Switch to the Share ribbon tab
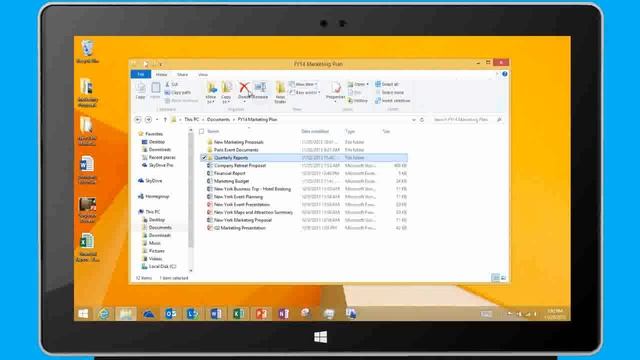 182,74
